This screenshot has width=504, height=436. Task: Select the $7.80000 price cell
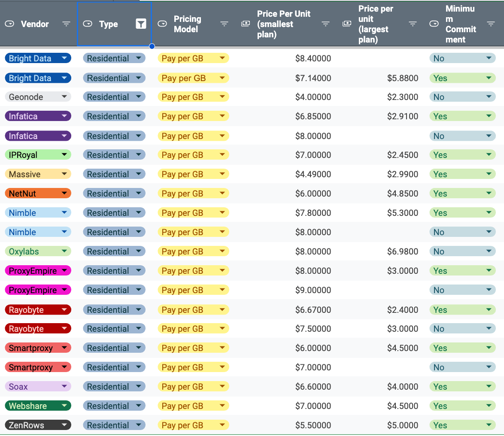pyautogui.click(x=313, y=213)
